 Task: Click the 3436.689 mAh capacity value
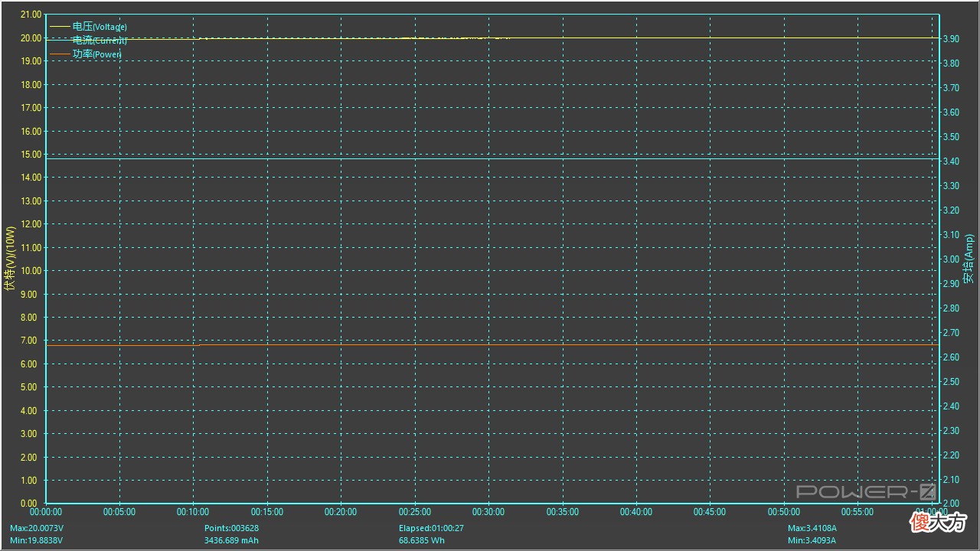(x=231, y=540)
